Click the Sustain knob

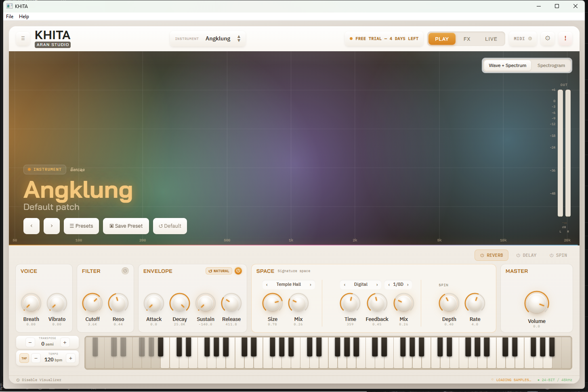[206, 303]
